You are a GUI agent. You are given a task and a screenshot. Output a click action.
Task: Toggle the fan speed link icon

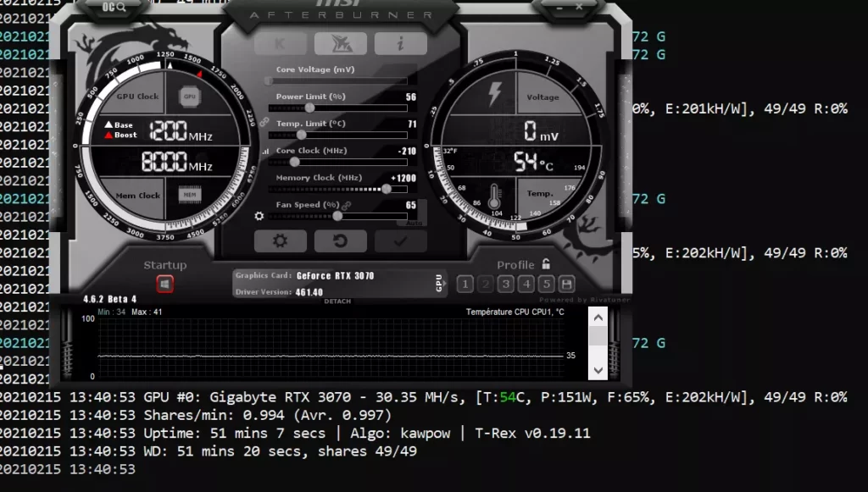pos(347,205)
